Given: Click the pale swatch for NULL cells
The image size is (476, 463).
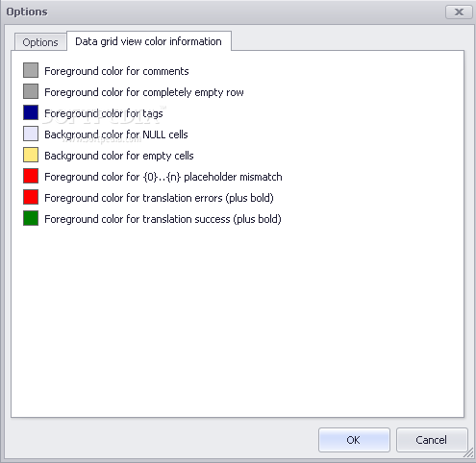Looking at the screenshot, I should 31,134.
